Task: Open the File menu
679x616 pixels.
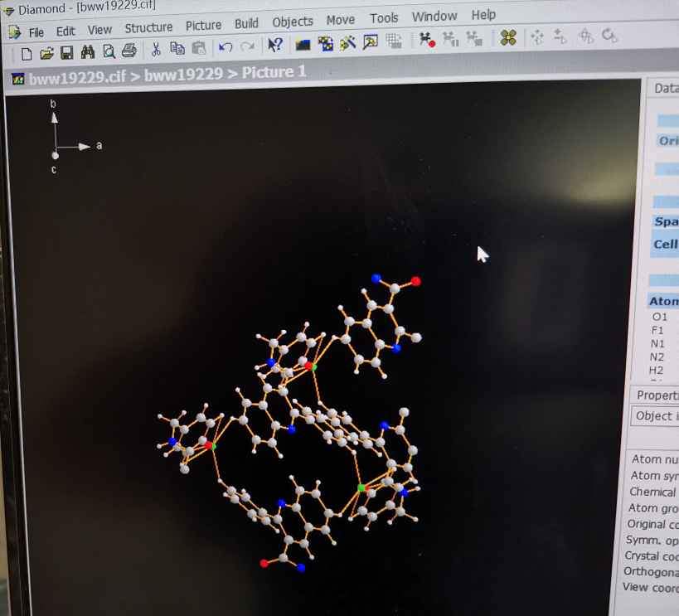Action: tap(36, 32)
